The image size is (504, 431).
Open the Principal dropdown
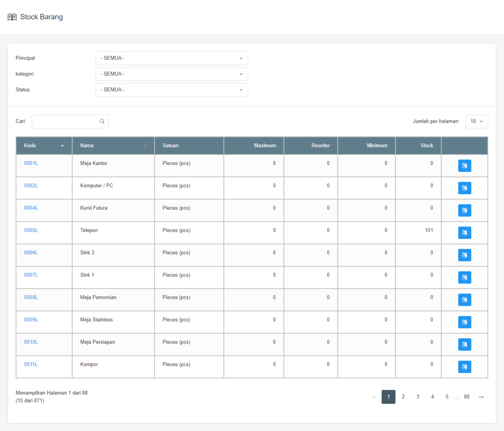[172, 58]
